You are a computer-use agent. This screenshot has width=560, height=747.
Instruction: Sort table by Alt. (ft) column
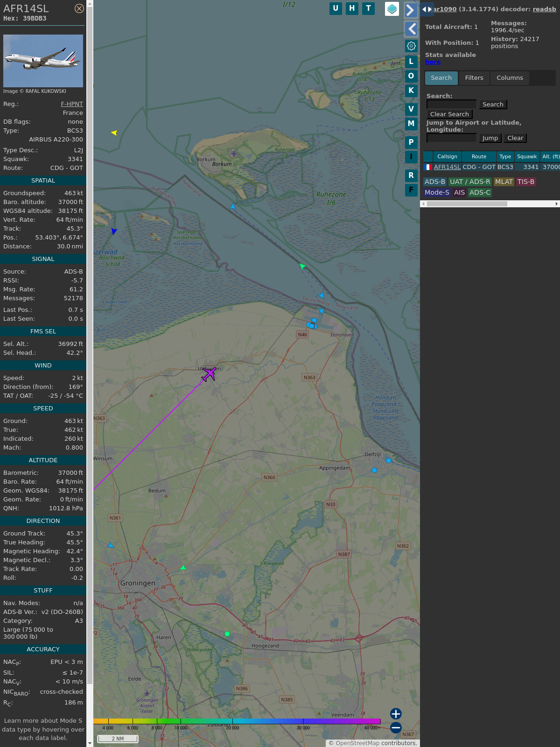point(550,157)
